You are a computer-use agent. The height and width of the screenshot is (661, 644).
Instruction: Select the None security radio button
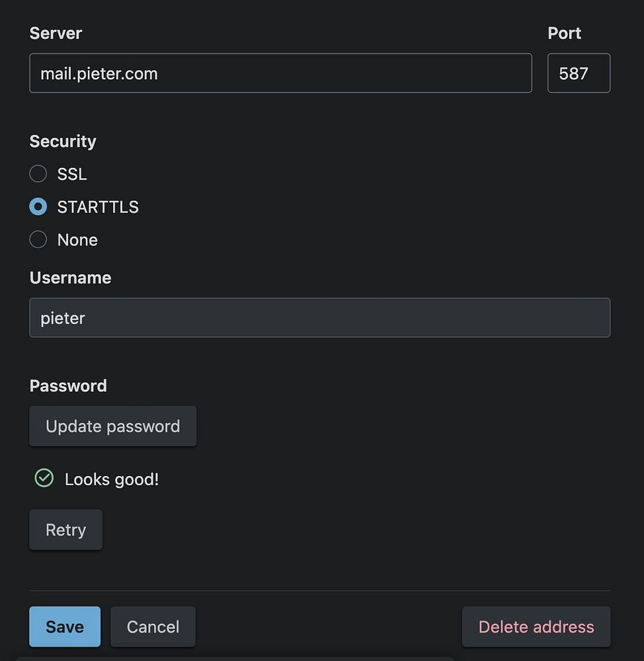(38, 240)
